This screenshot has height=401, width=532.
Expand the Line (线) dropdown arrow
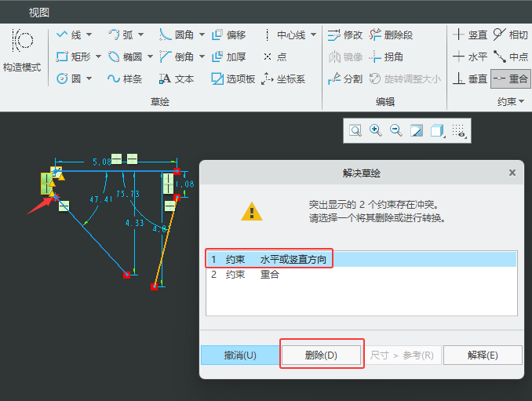coord(89,35)
